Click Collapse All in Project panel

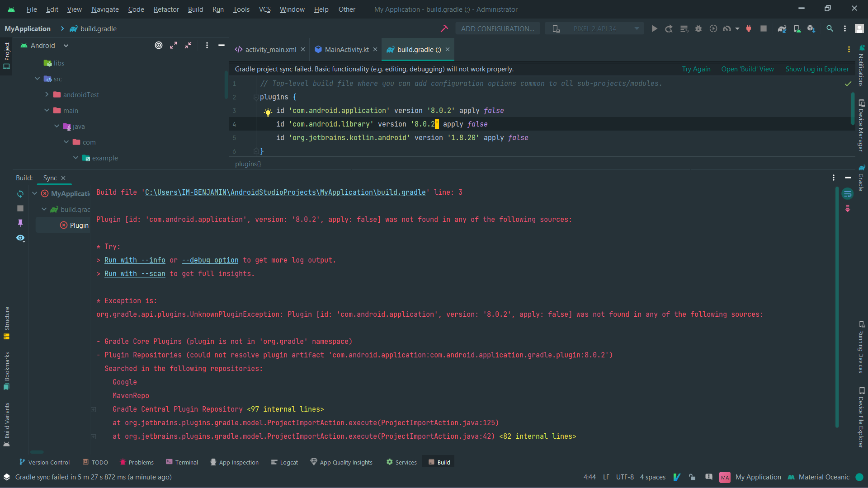tap(188, 45)
